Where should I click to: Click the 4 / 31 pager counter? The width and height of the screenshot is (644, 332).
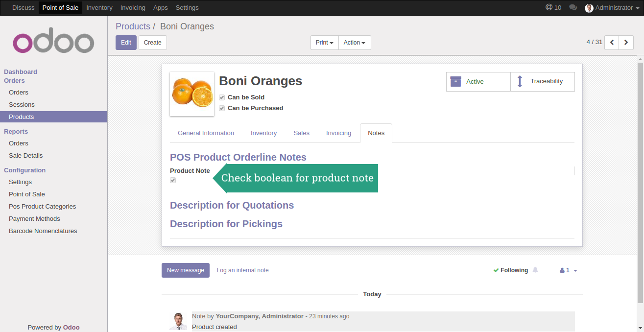click(595, 42)
